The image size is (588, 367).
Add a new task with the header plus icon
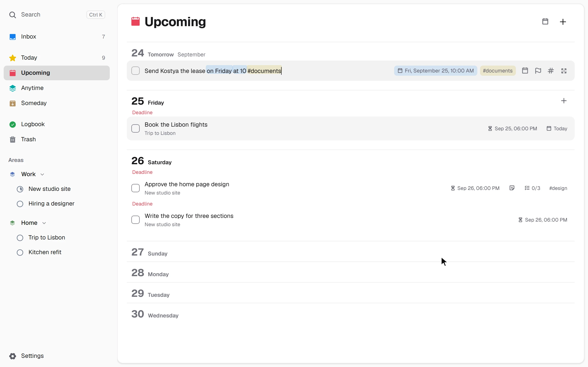[x=563, y=22]
